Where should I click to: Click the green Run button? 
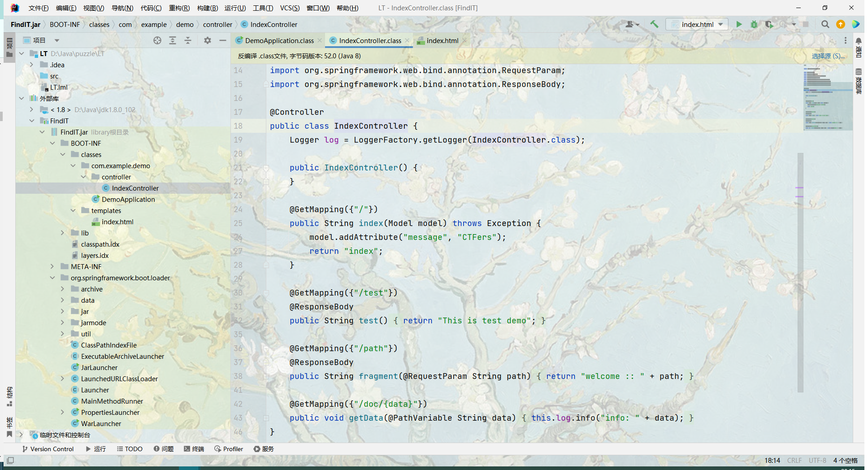coord(739,24)
